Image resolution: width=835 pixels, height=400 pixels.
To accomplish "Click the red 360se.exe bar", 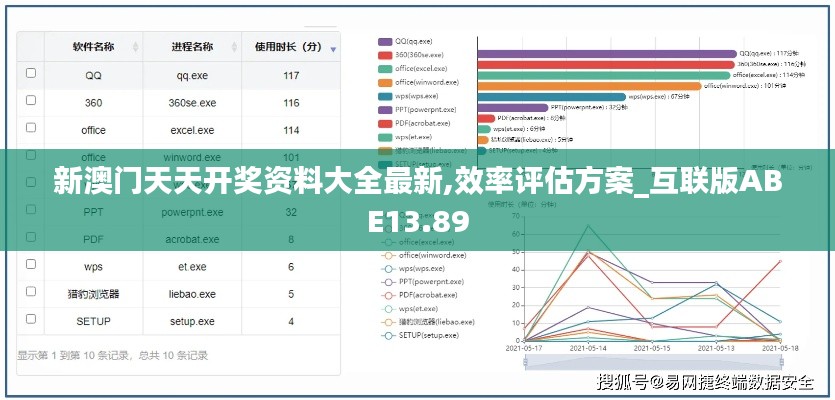I will tap(606, 65).
